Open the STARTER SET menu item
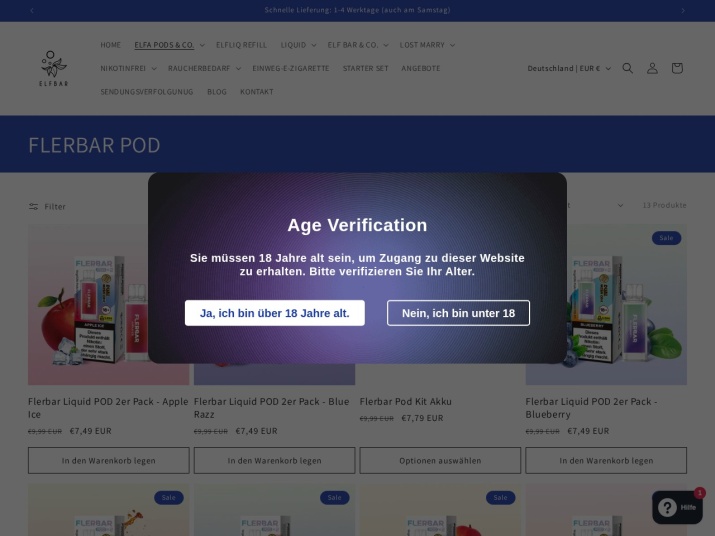Screen dimensions: 715x536 pyautogui.click(x=365, y=68)
